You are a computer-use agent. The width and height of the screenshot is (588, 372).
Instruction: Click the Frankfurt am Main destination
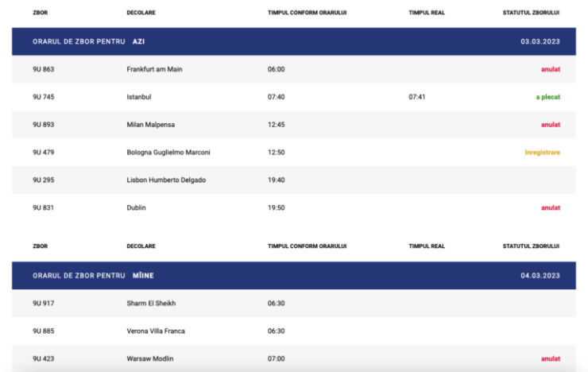pyautogui.click(x=154, y=69)
